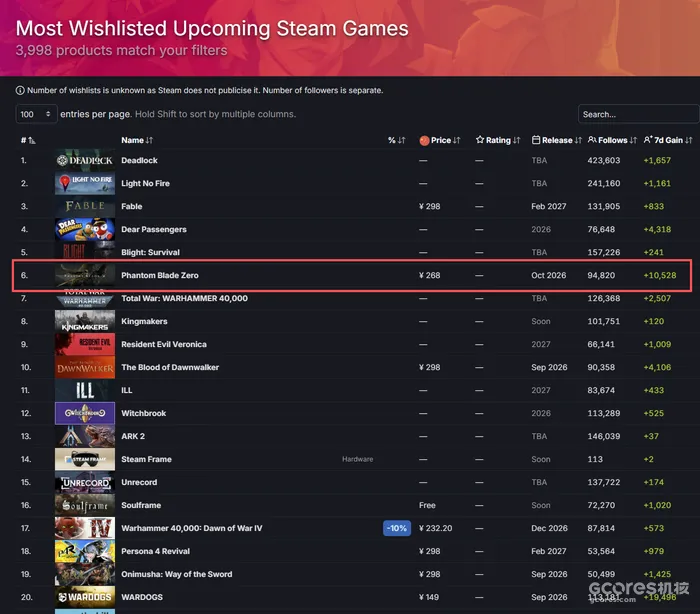Open the Fable name link
Viewport: 700px width, 614px height.
coord(132,206)
